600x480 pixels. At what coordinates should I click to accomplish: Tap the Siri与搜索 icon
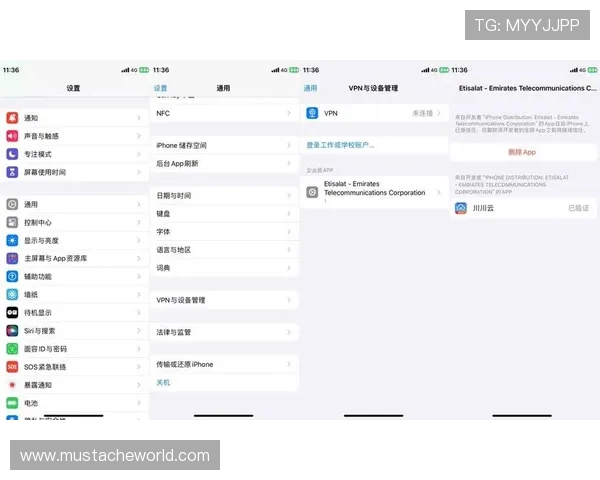pos(12,331)
